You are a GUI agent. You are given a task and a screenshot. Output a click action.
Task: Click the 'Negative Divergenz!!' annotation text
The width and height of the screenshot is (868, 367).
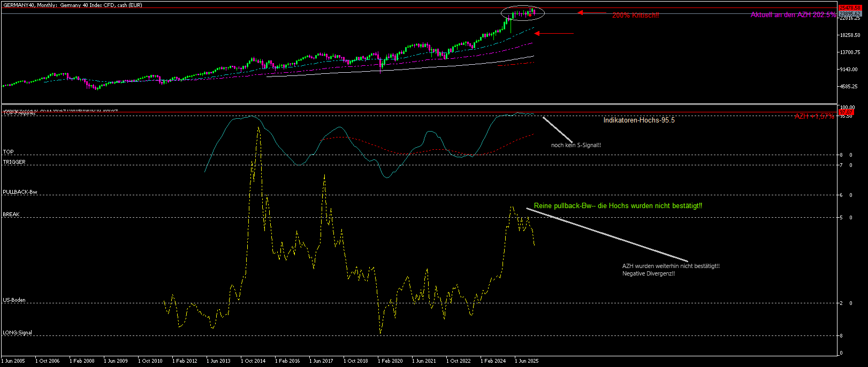[648, 274]
